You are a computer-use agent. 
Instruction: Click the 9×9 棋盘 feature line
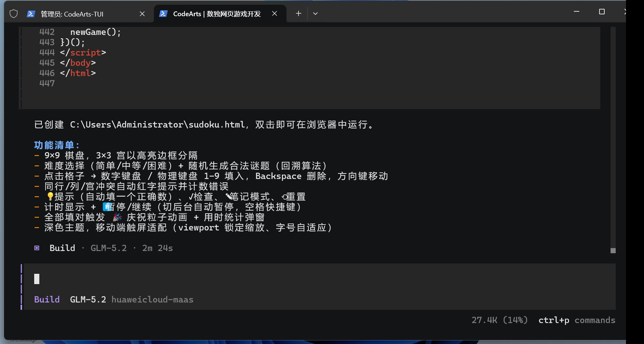[116, 155]
